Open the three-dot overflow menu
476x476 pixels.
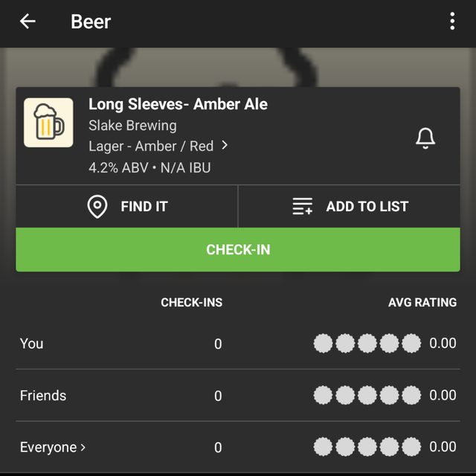click(452, 22)
